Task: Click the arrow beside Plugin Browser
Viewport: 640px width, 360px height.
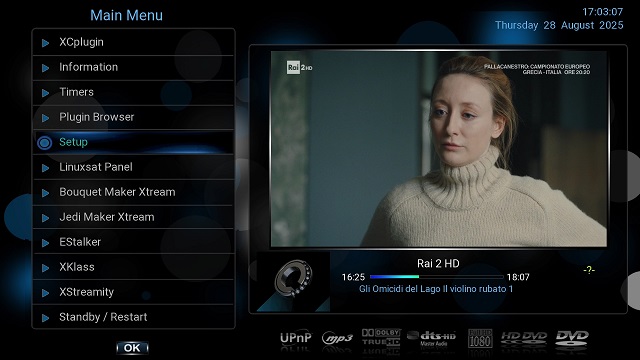Action: click(x=45, y=118)
